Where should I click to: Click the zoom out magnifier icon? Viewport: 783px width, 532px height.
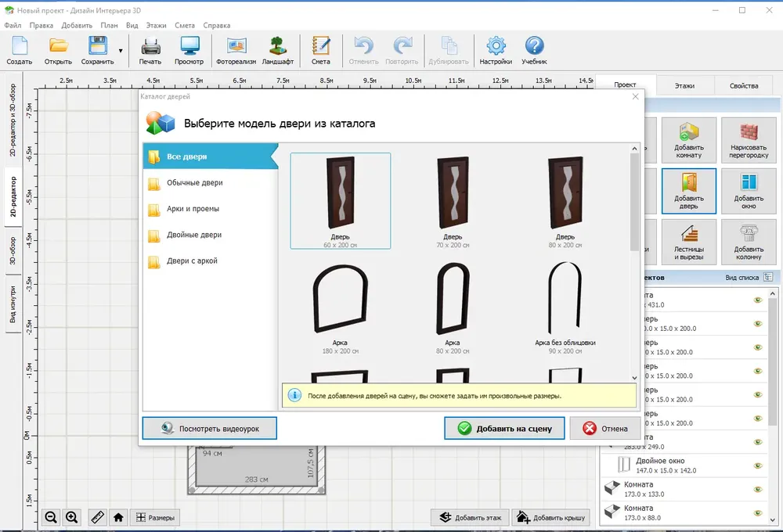(51, 518)
